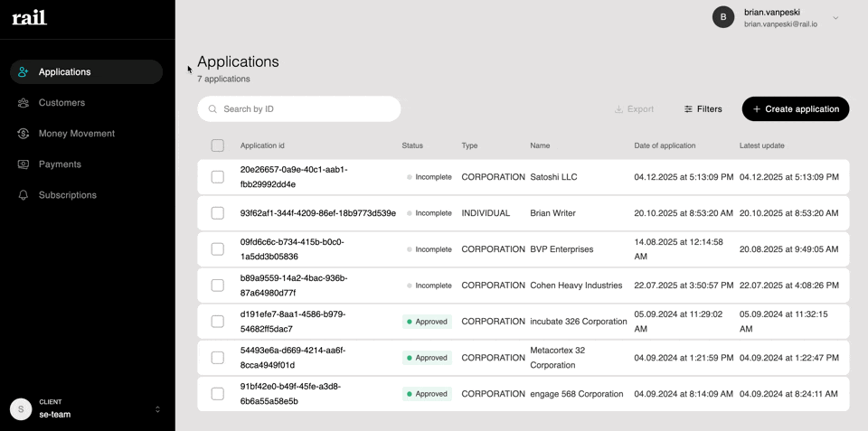Click the Money Movement dollar icon
The width and height of the screenshot is (868, 431).
pos(24,134)
